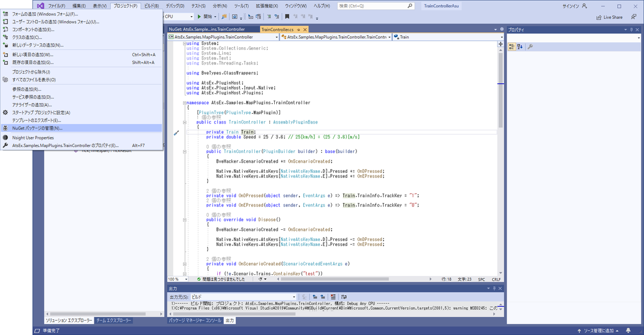Viewport: 644px width, 335px height.
Task: Pin the TrainController.cs tab
Action: pos(298,30)
